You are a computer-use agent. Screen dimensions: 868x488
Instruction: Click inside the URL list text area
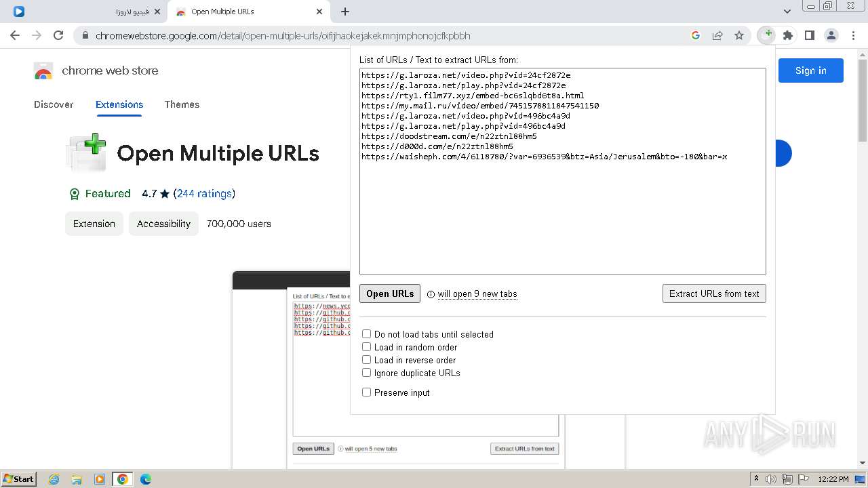click(x=563, y=171)
